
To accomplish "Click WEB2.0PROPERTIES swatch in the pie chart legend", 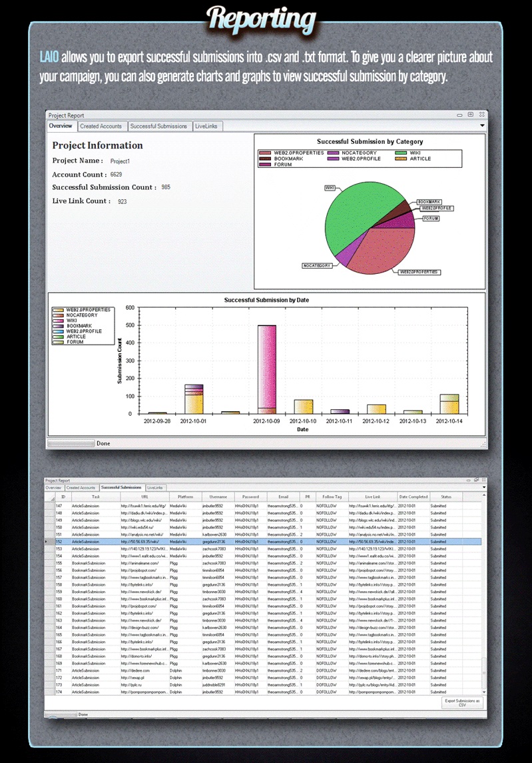I will pyautogui.click(x=265, y=153).
